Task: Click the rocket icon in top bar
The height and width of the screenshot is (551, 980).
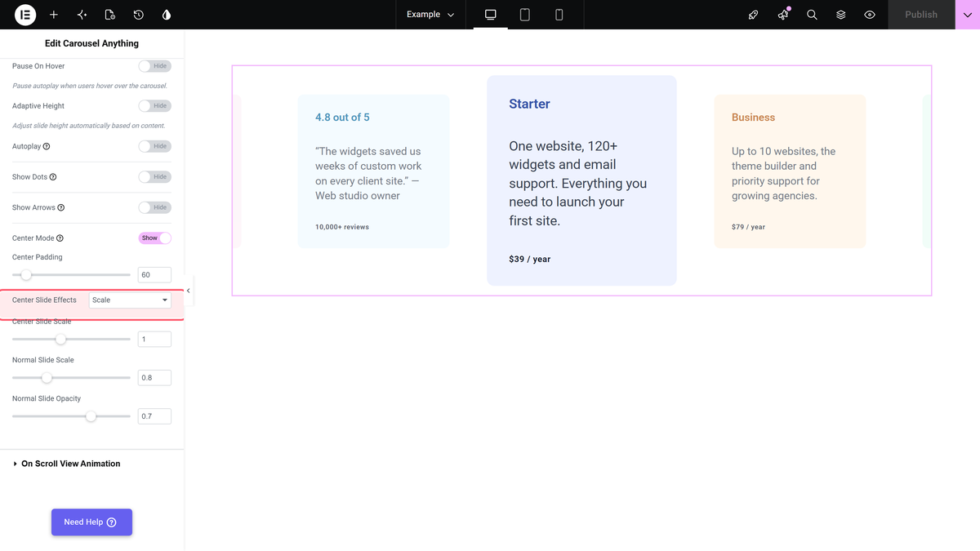Action: pyautogui.click(x=754, y=15)
